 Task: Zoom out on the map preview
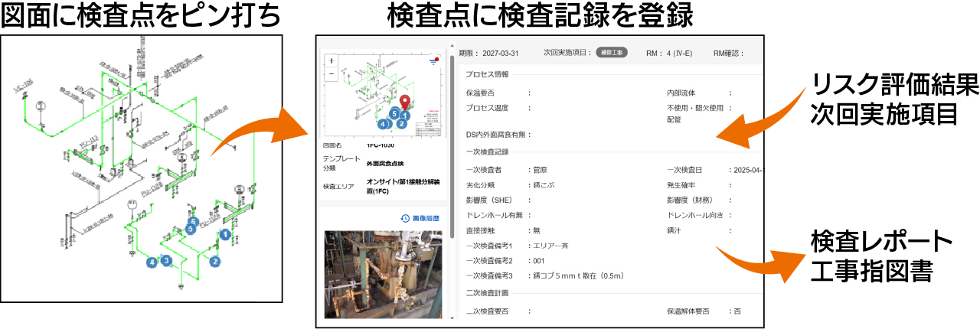point(331,74)
